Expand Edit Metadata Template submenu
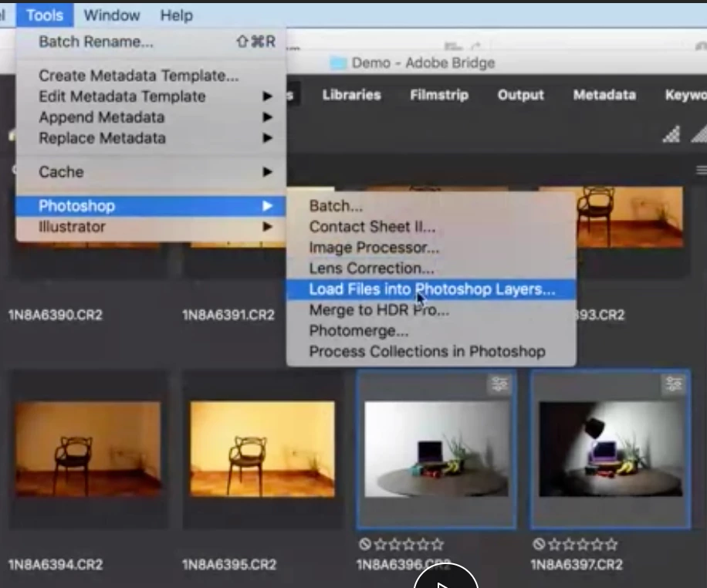The width and height of the screenshot is (707, 588). tap(151, 96)
